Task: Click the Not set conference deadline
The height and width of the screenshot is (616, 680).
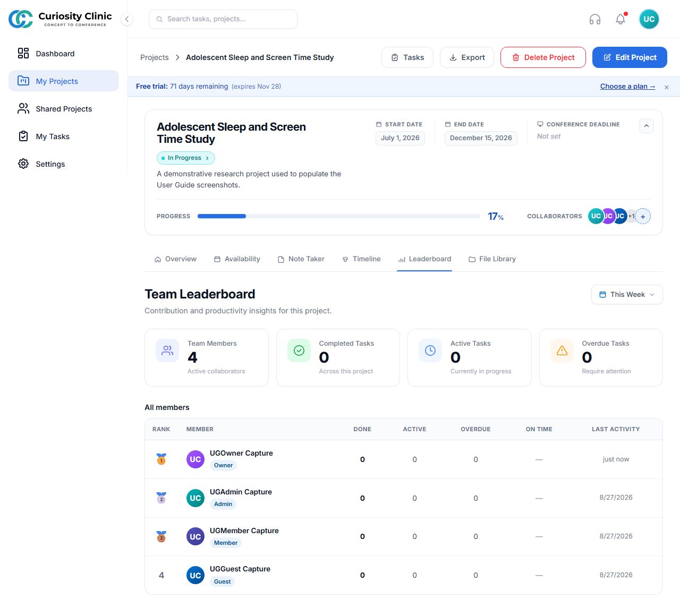Action: point(549,136)
